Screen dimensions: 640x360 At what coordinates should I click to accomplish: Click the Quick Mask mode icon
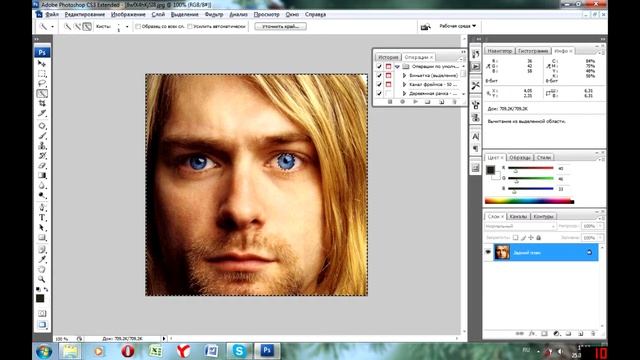[x=42, y=313]
